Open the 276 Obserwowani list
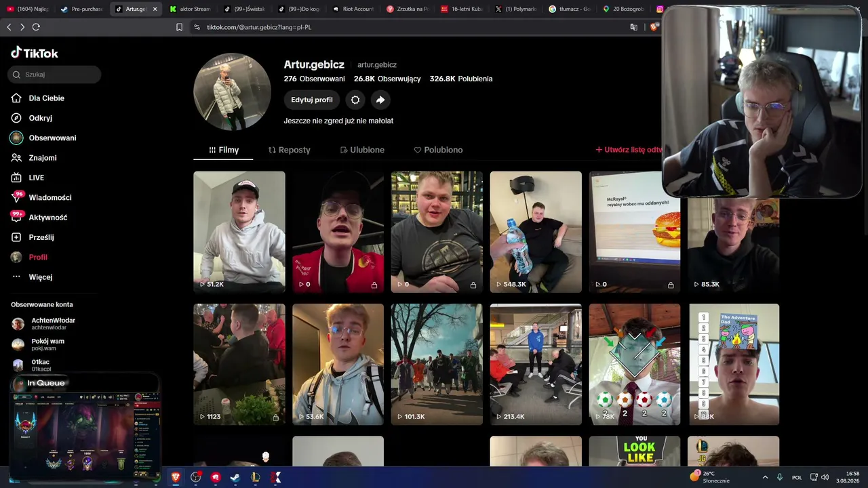 [x=315, y=79]
